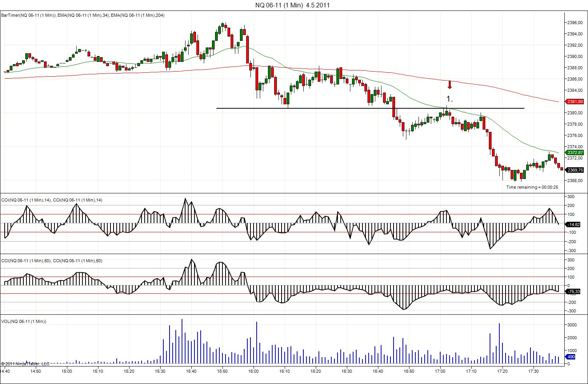Click the green 2372,87 EMA price marker
Viewport: 588px width, 384px height.
click(575, 153)
